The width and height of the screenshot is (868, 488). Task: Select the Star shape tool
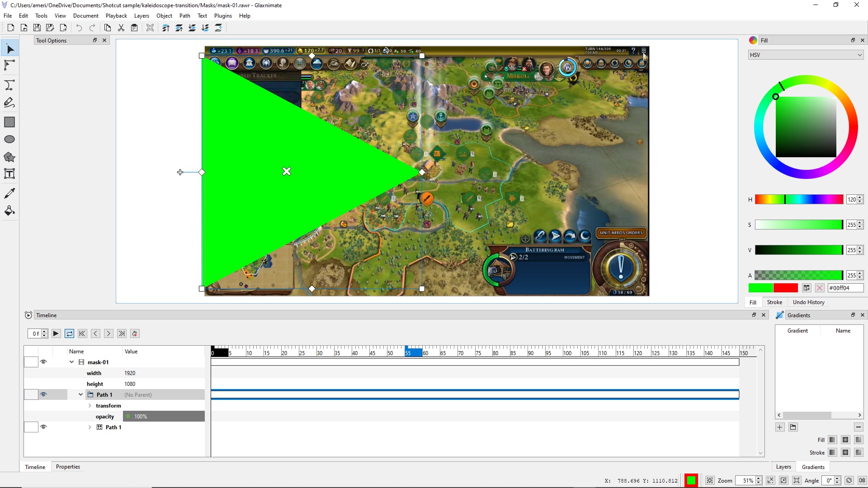9,157
